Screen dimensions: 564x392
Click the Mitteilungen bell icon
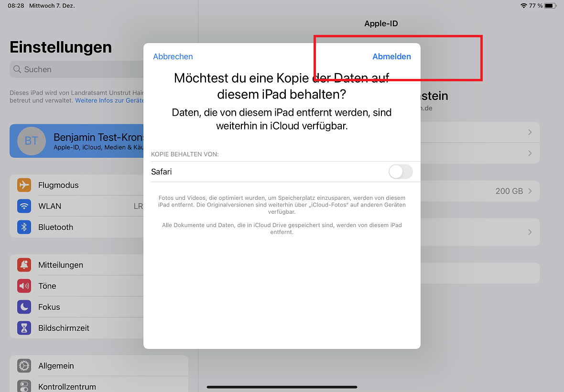[24, 265]
